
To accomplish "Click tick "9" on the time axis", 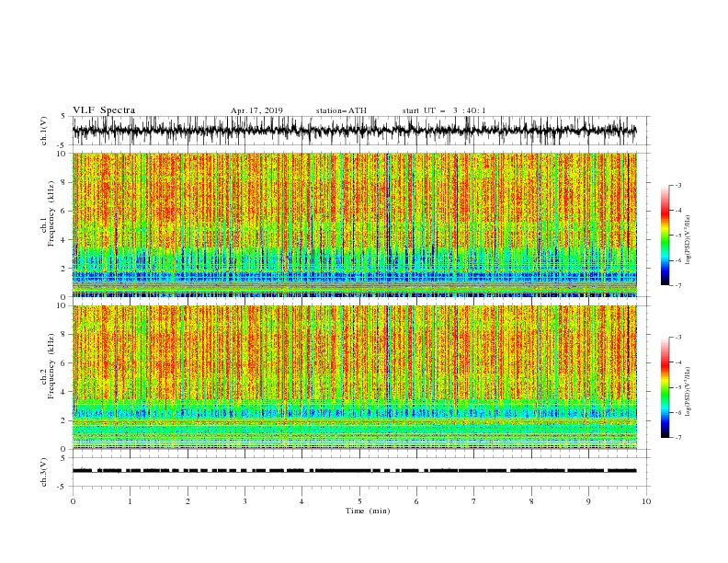I will click(588, 501).
